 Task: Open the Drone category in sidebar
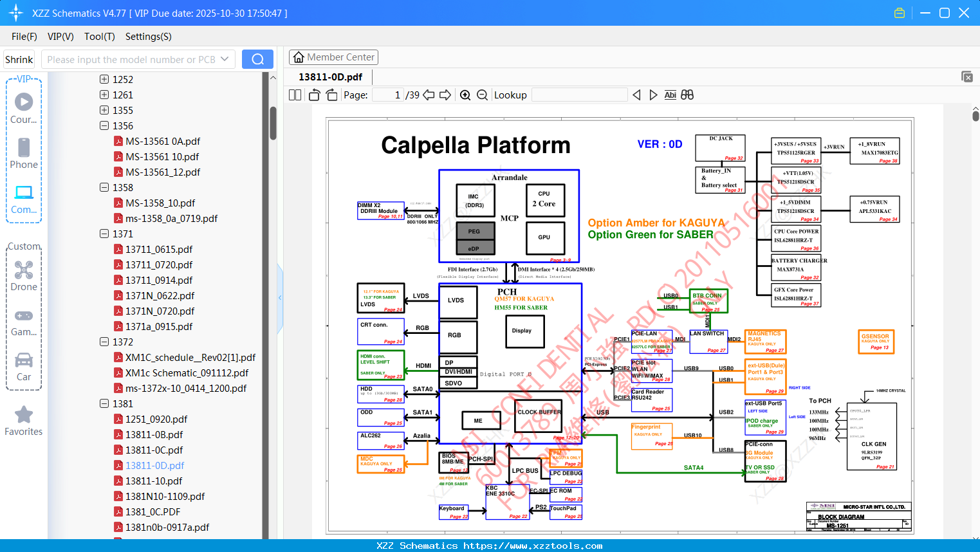click(x=24, y=276)
